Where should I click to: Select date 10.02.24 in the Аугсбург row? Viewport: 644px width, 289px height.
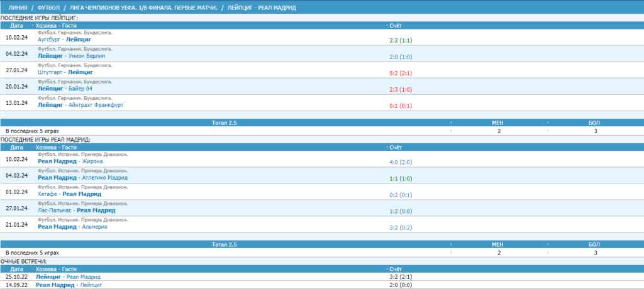[17, 37]
